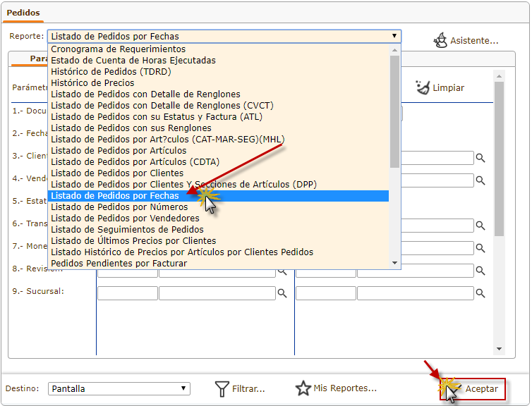Click the Asistente... button label
The image size is (532, 406).
click(x=474, y=41)
